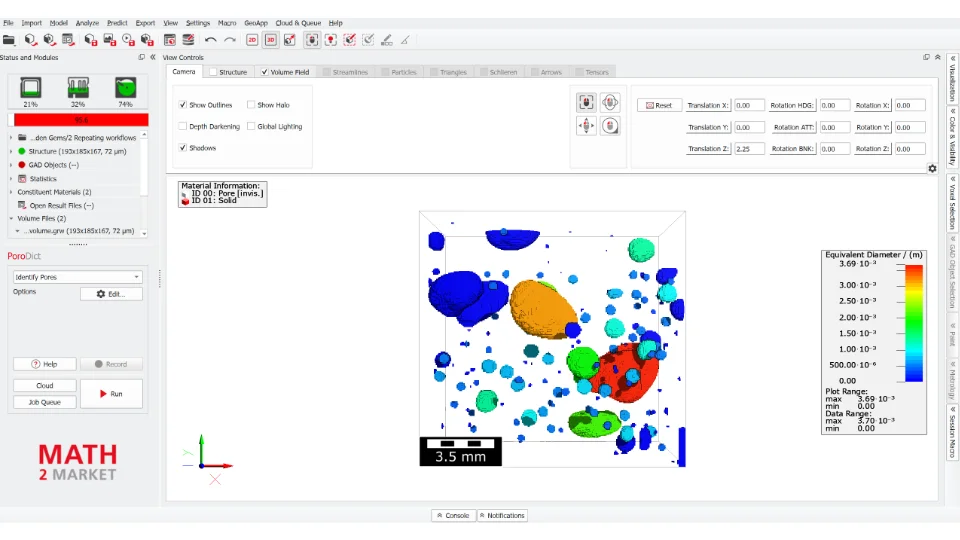Click the Reset camera button
960x540 pixels.
[659, 105]
